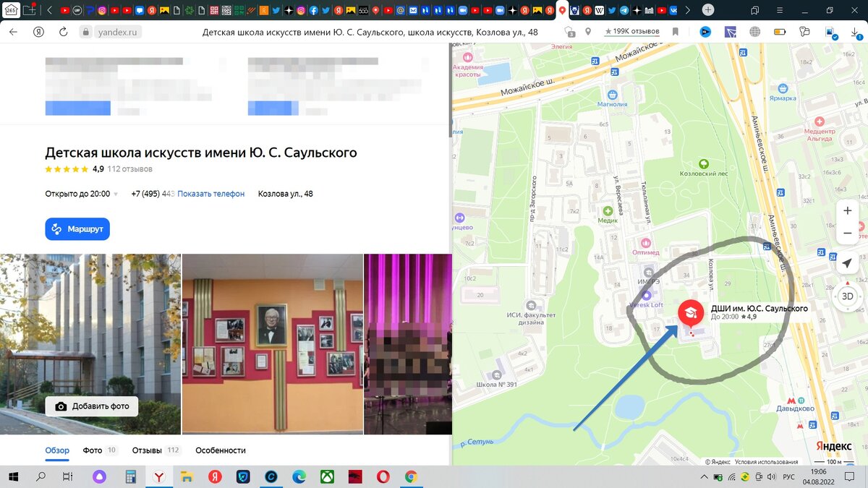This screenshot has width=868, height=488.
Task: Switch to the Особенности tab
Action: coord(221,450)
